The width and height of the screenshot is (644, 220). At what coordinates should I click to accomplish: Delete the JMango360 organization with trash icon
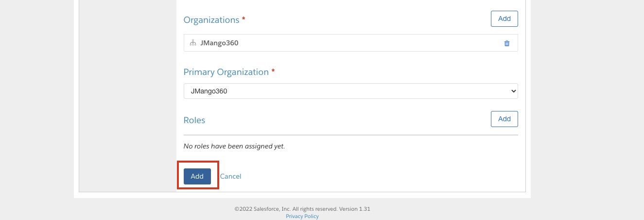coord(507,43)
